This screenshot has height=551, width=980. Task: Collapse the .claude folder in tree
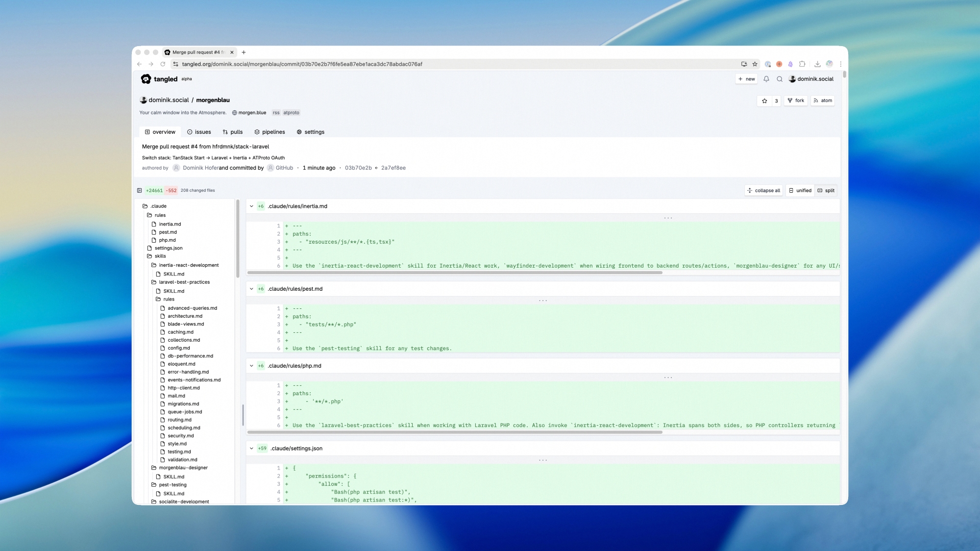[x=154, y=206]
